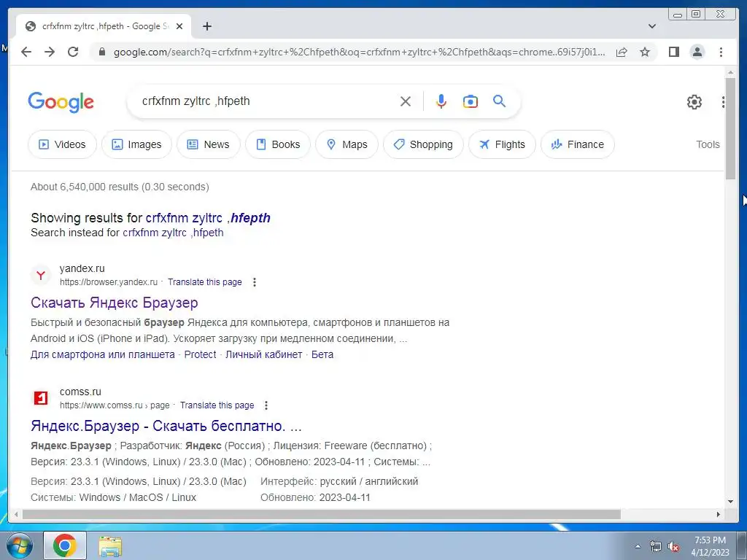The height and width of the screenshot is (560, 747).
Task: Submit search with magnifier icon
Action: pyautogui.click(x=499, y=101)
